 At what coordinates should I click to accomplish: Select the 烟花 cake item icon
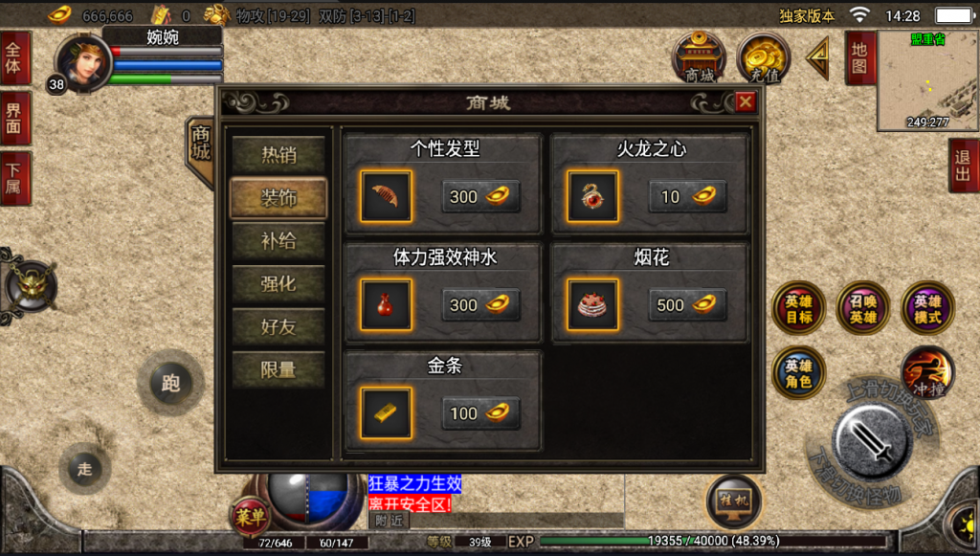point(592,305)
